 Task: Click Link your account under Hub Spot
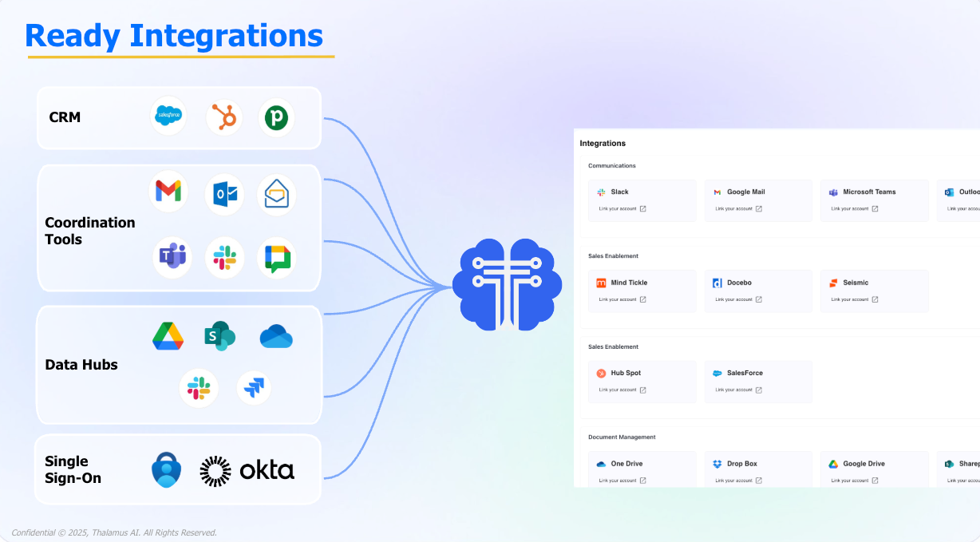[x=622, y=390]
